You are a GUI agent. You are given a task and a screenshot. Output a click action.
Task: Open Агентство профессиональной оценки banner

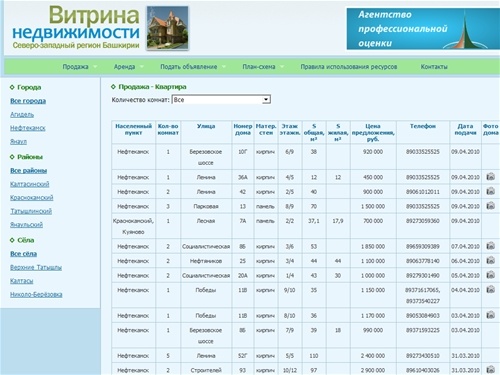423,29
